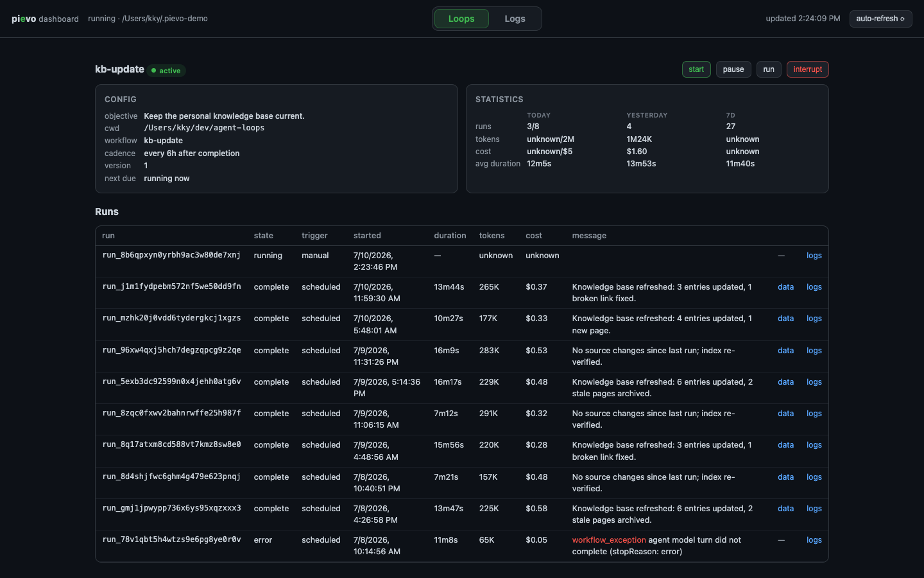Interrupt the running kb-update loop
The height and width of the screenshot is (578, 924).
pyautogui.click(x=807, y=69)
